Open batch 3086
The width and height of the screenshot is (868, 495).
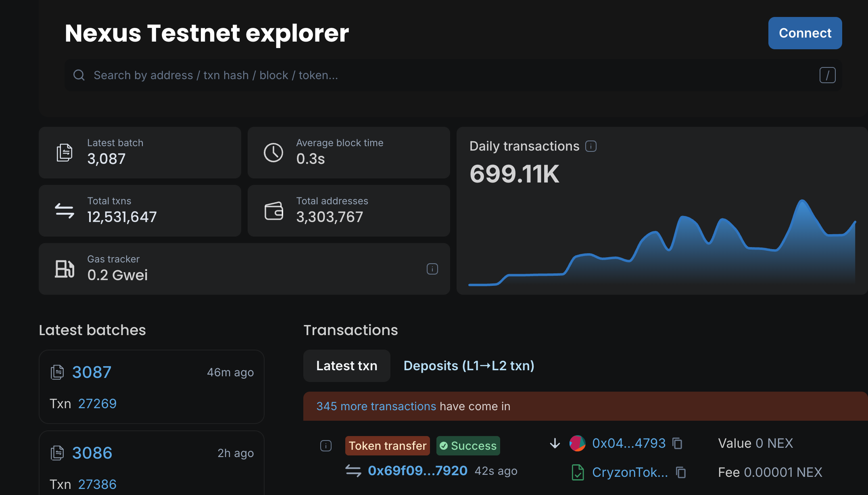point(92,453)
